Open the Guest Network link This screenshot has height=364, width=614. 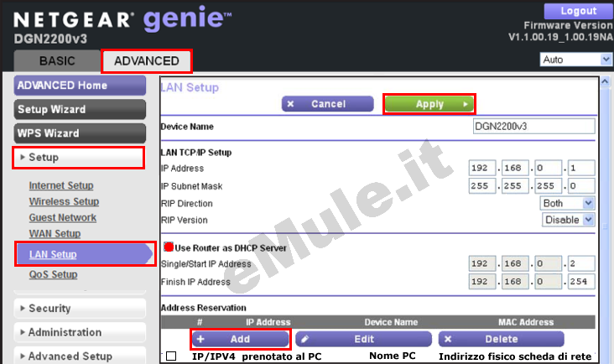63,217
